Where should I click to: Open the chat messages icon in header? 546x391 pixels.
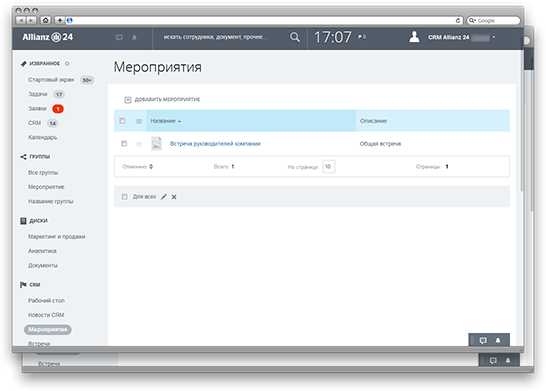click(x=119, y=37)
